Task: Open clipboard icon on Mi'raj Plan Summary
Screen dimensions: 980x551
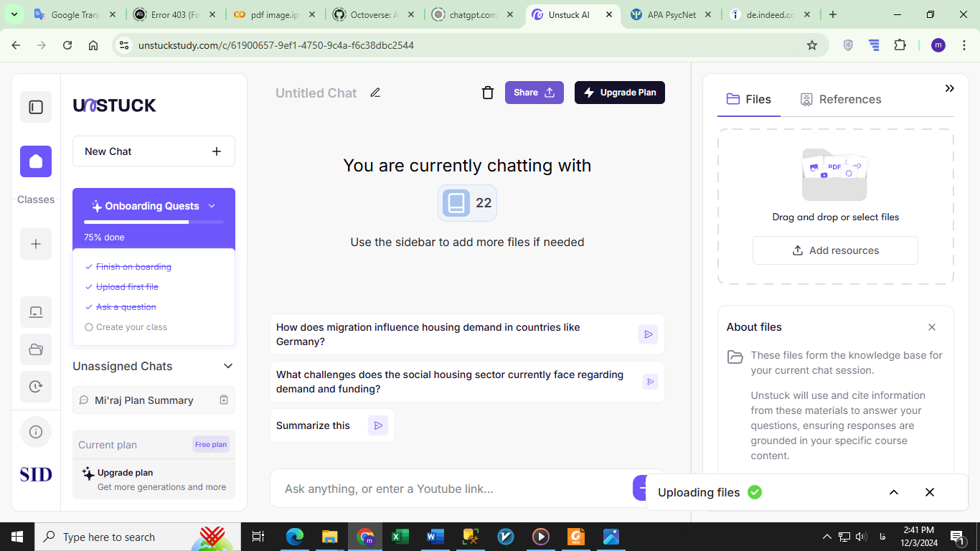Action: [224, 400]
